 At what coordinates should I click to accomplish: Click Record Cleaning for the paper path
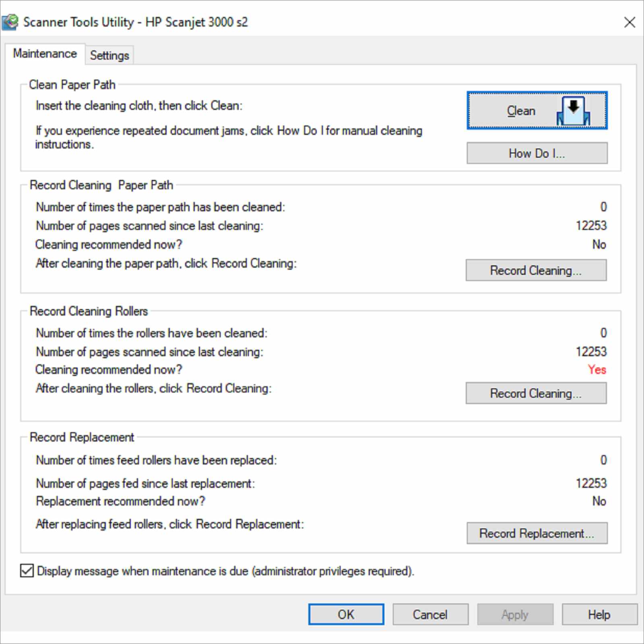click(x=536, y=270)
